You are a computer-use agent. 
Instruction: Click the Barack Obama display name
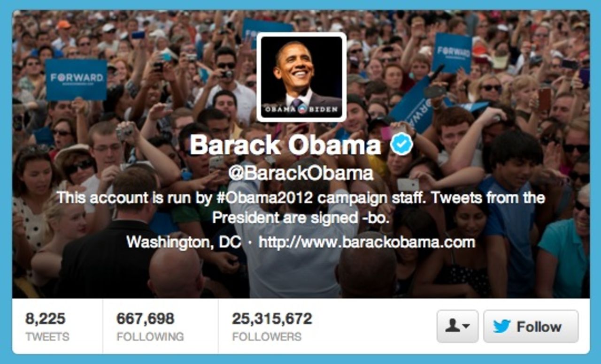pos(285,145)
